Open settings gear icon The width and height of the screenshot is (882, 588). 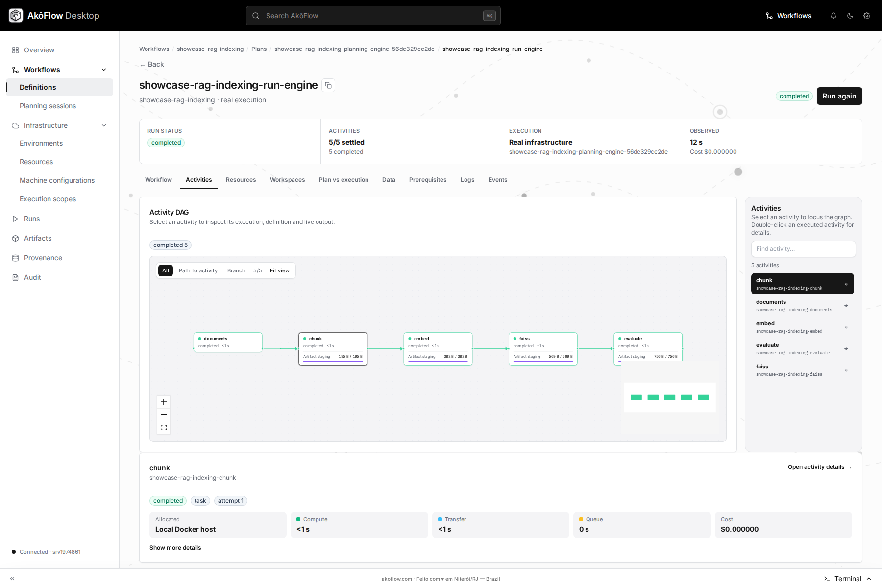click(x=867, y=16)
